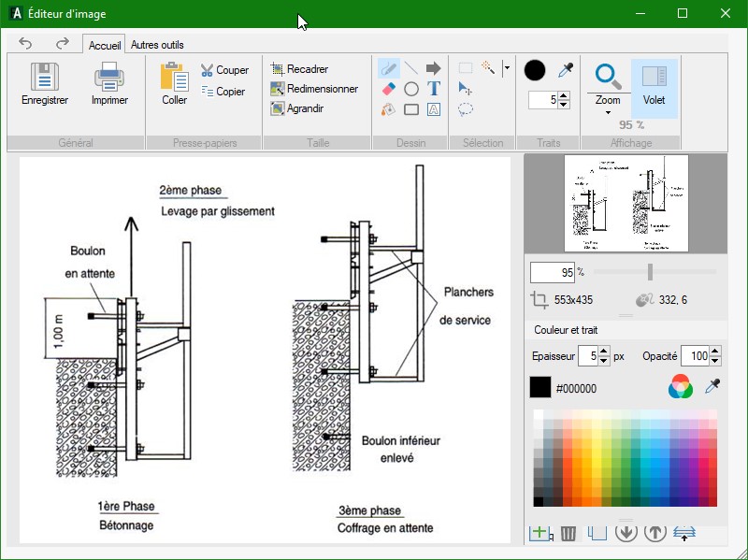The image size is (748, 560).
Task: Toggle the pencil freehand drawing tool
Action: pyautogui.click(x=388, y=68)
